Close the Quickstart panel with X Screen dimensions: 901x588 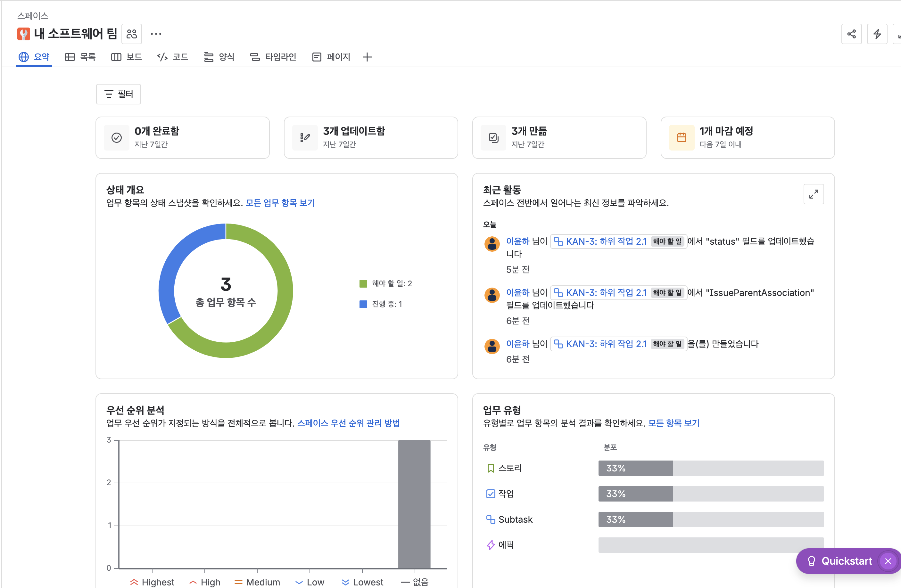tap(888, 561)
